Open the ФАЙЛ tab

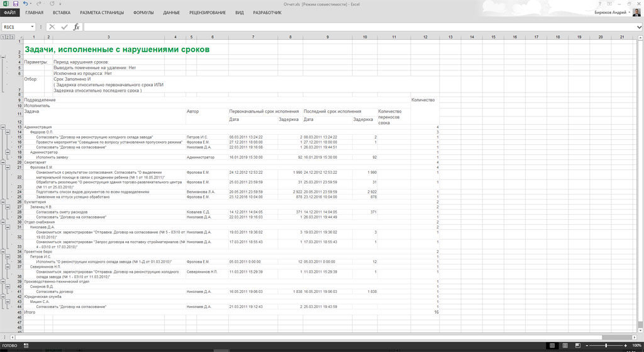[x=11, y=13]
